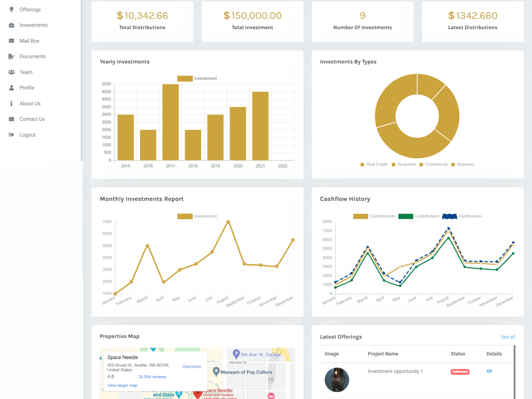Open the Team page

point(26,72)
